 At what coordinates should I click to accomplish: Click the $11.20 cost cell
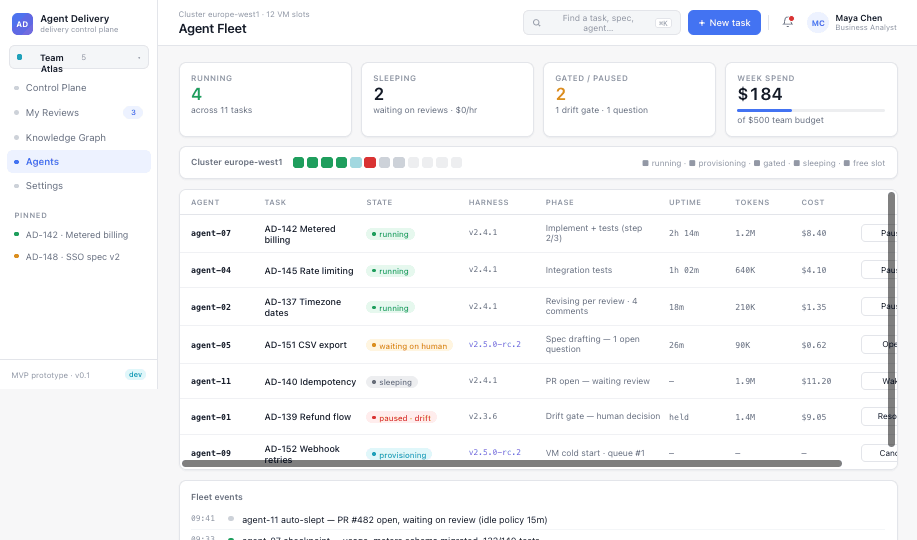(x=816, y=381)
